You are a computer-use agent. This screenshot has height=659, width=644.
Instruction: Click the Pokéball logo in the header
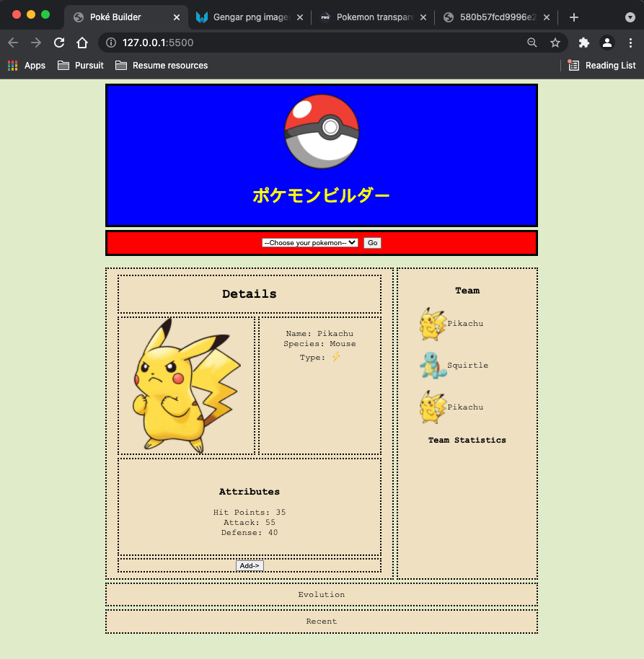[322, 131]
